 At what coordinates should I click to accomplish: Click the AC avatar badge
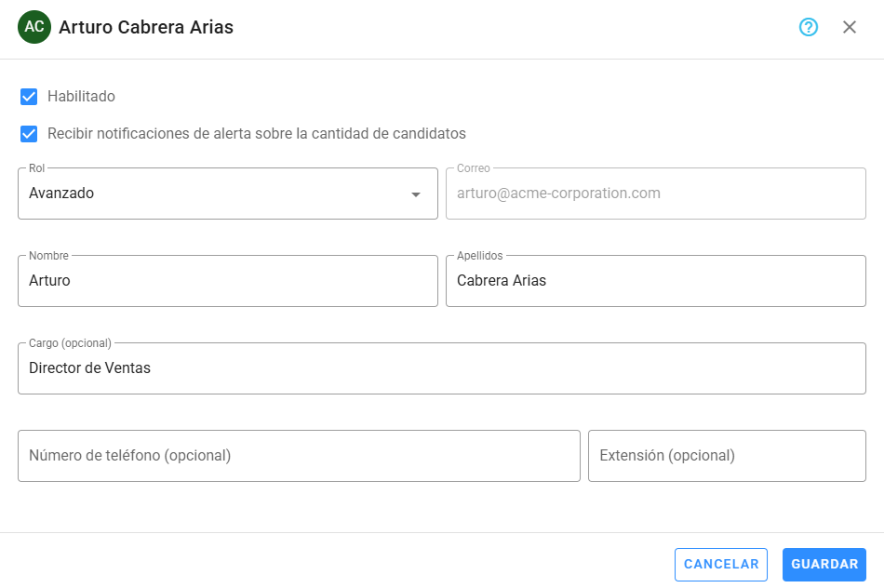pos(33,28)
